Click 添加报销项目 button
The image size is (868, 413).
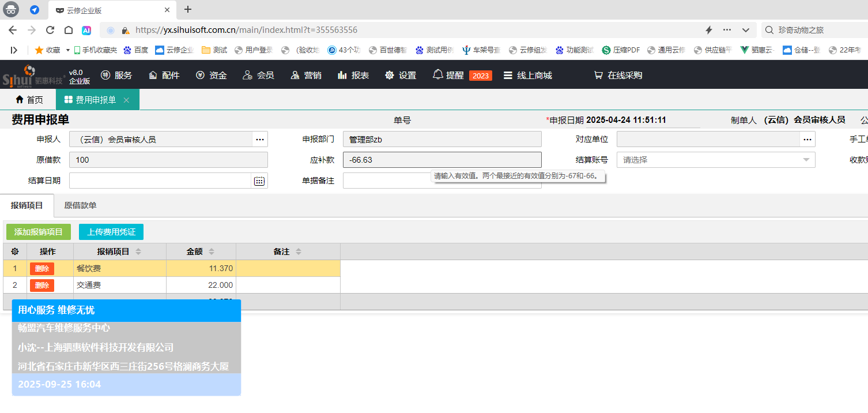(39, 232)
